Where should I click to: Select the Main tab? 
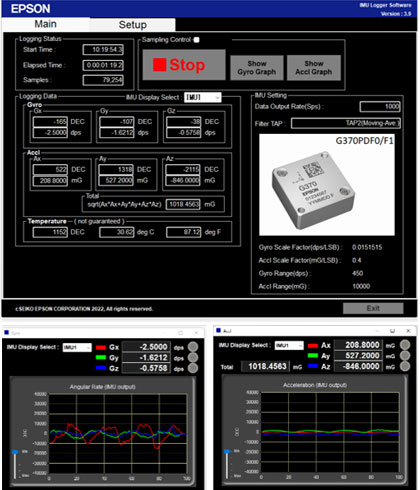pos(46,24)
